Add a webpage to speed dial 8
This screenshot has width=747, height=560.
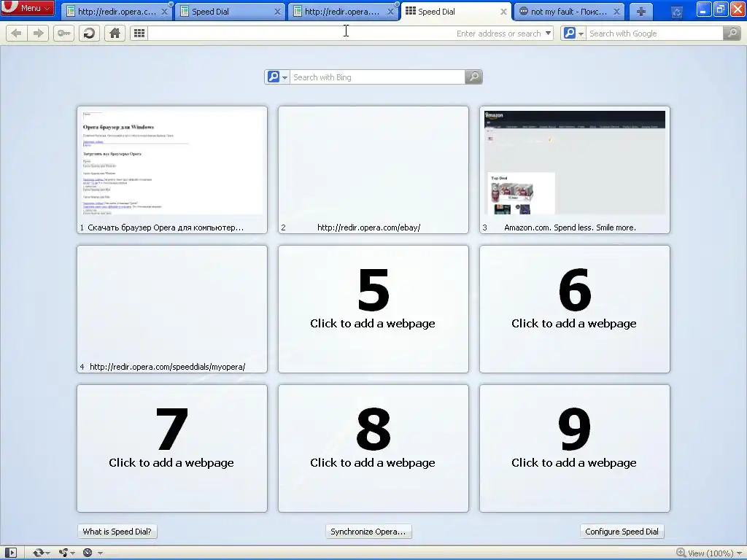coord(373,448)
